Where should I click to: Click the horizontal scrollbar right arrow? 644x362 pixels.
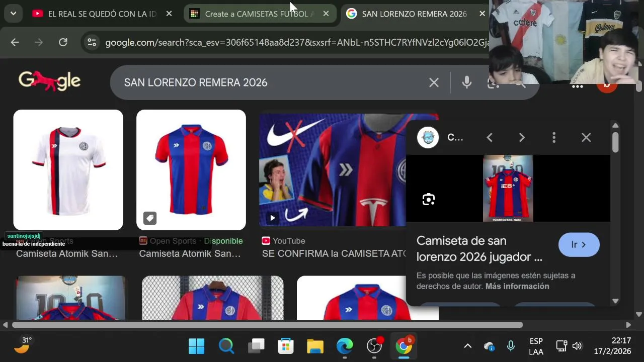tap(628, 325)
